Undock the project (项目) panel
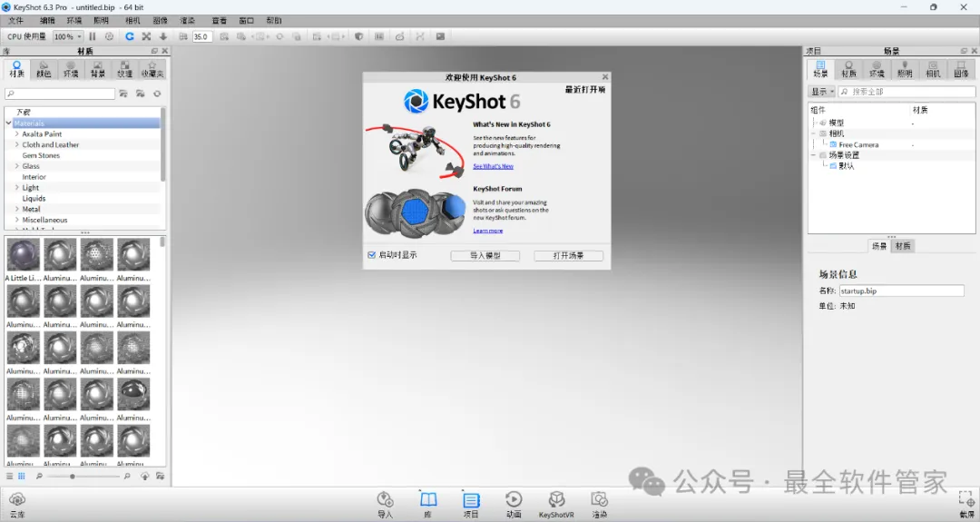Screen dimensions: 980x522 tap(964, 51)
